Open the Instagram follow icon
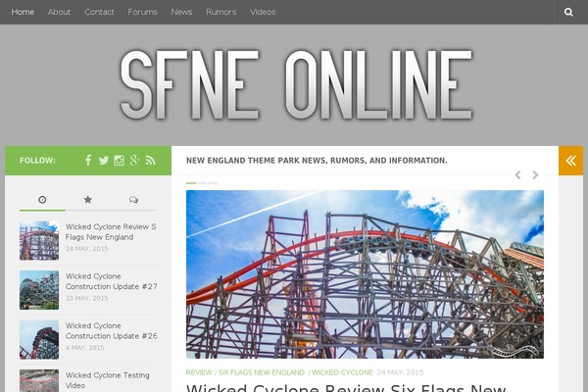Screen dimensions: 588x392 119,161
